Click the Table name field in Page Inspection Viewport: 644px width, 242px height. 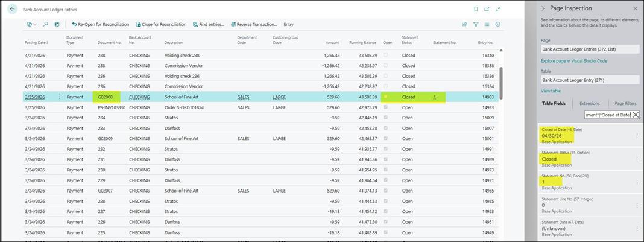590,80
